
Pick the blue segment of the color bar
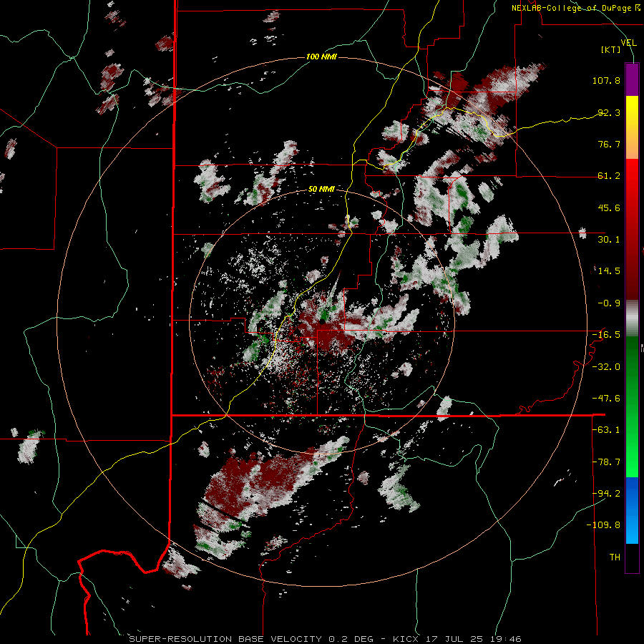[x=632, y=510]
